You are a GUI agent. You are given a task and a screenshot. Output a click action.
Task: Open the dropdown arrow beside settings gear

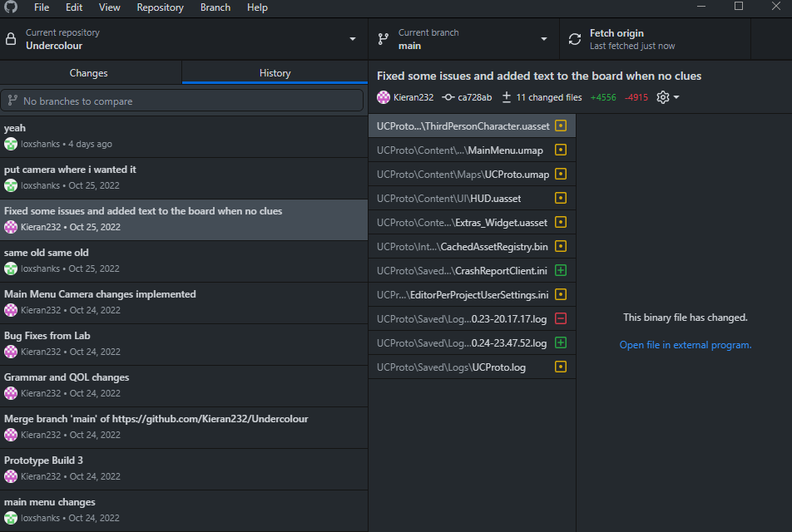tap(676, 97)
